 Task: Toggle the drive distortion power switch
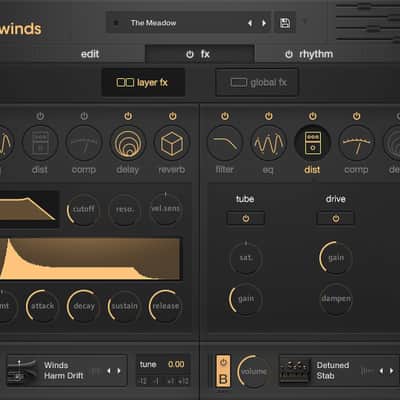tap(336, 219)
